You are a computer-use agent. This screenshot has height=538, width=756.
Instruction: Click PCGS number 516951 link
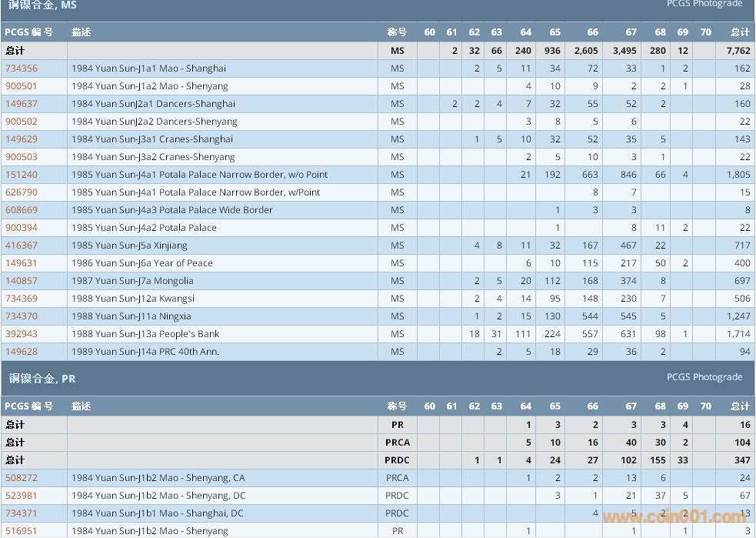pyautogui.click(x=22, y=530)
